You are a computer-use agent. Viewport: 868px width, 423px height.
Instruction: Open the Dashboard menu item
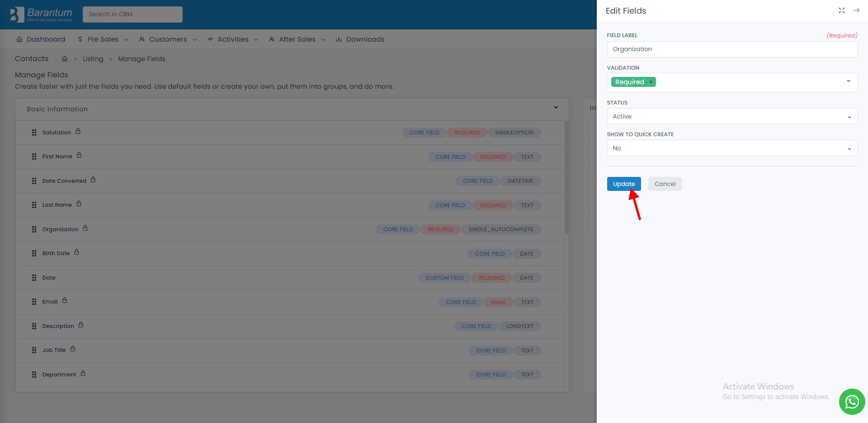(41, 39)
